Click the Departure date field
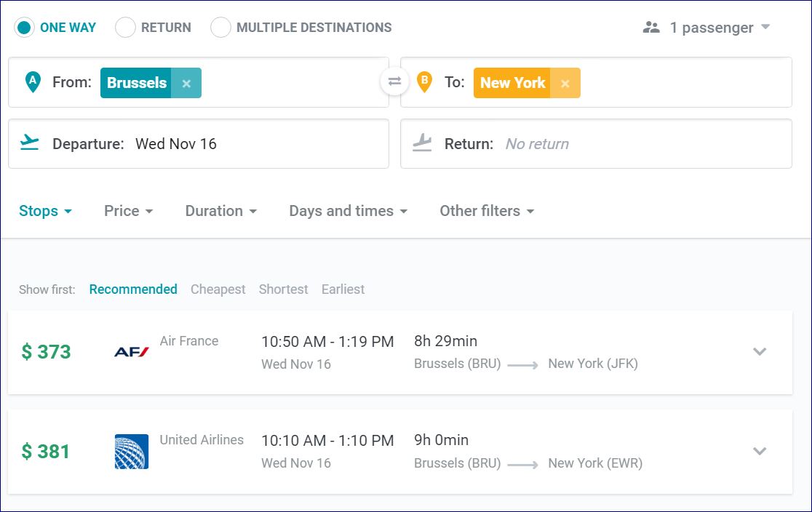Viewport: 812px width, 512px height. pyautogui.click(x=198, y=144)
